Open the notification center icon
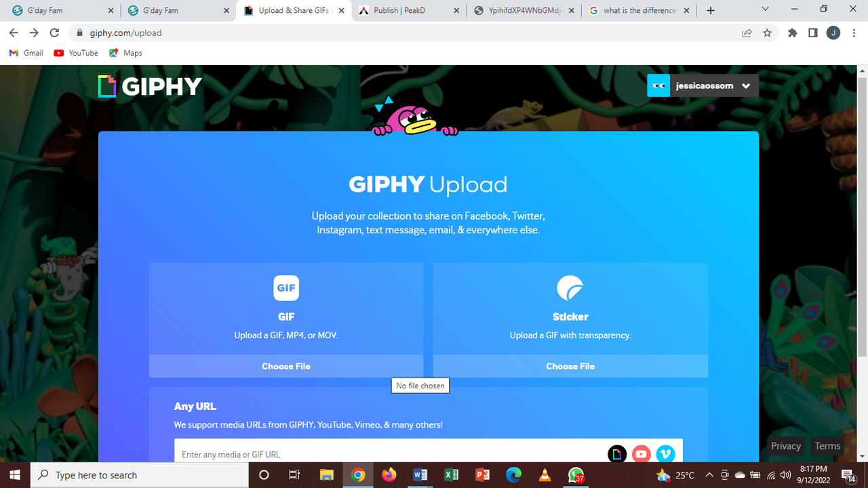The width and height of the screenshot is (868, 488). pyautogui.click(x=849, y=475)
